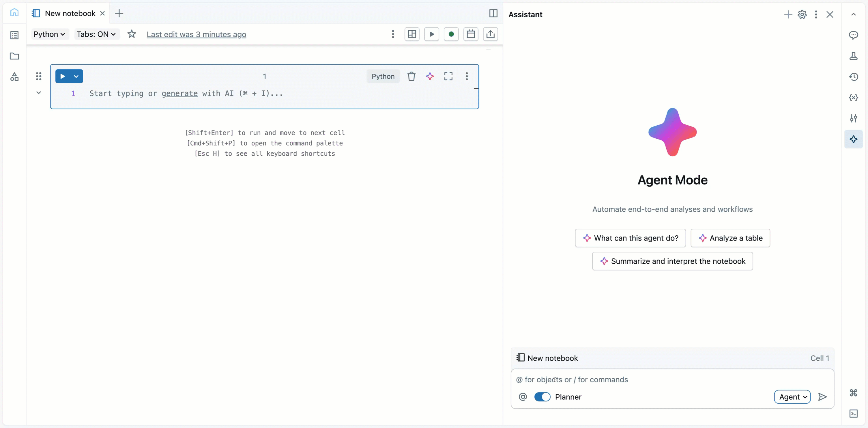Open the Agent model dropdown
Image resolution: width=868 pixels, height=428 pixels.
[792, 397]
